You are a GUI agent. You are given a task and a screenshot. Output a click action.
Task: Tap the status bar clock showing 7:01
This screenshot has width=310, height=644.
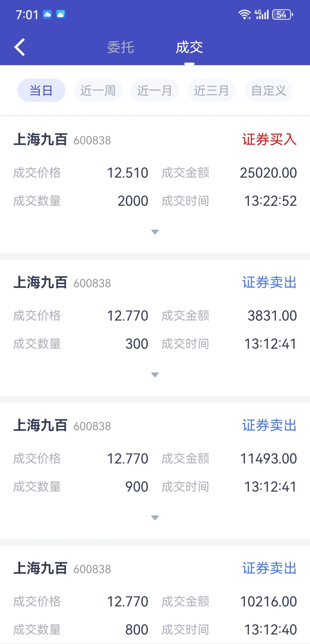click(x=27, y=15)
